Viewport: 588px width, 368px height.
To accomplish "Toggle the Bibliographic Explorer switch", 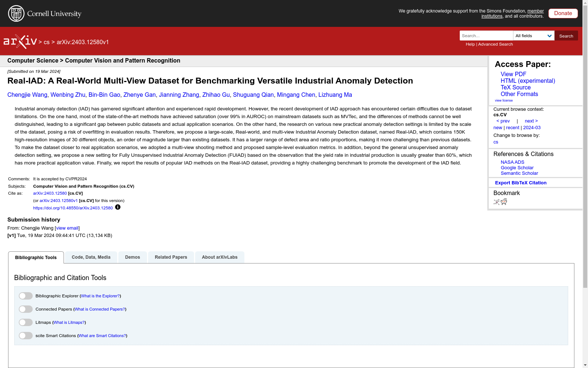I will 26,296.
